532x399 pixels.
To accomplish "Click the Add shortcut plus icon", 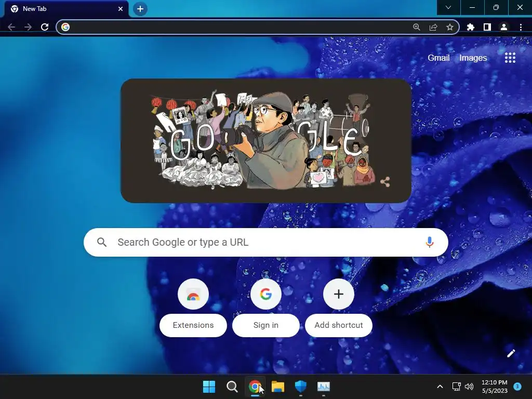I will pyautogui.click(x=339, y=294).
